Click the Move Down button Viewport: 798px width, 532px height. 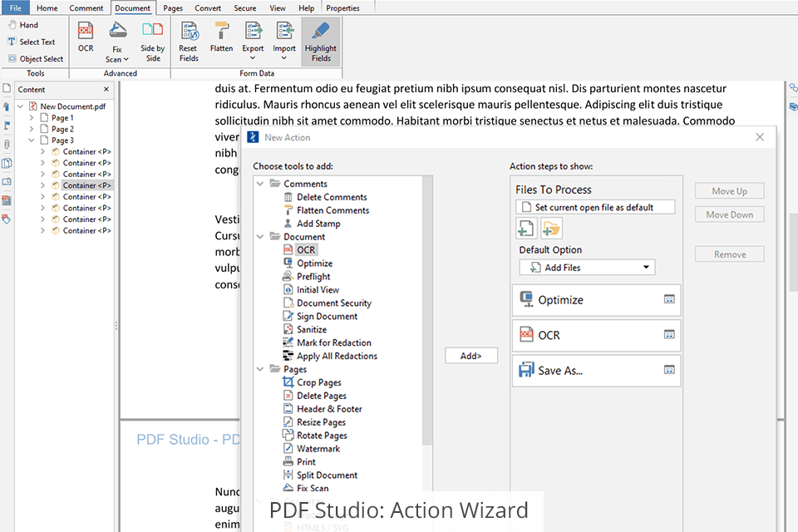click(729, 214)
